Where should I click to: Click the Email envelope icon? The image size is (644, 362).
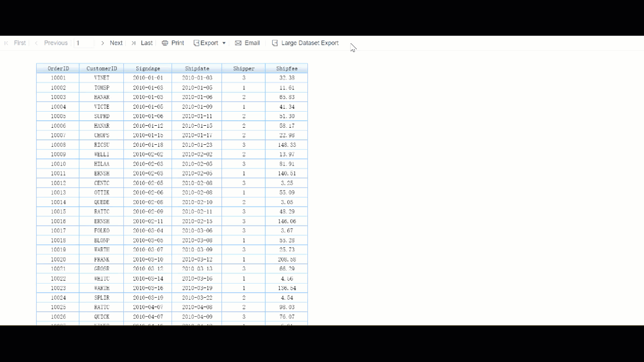pyautogui.click(x=238, y=43)
